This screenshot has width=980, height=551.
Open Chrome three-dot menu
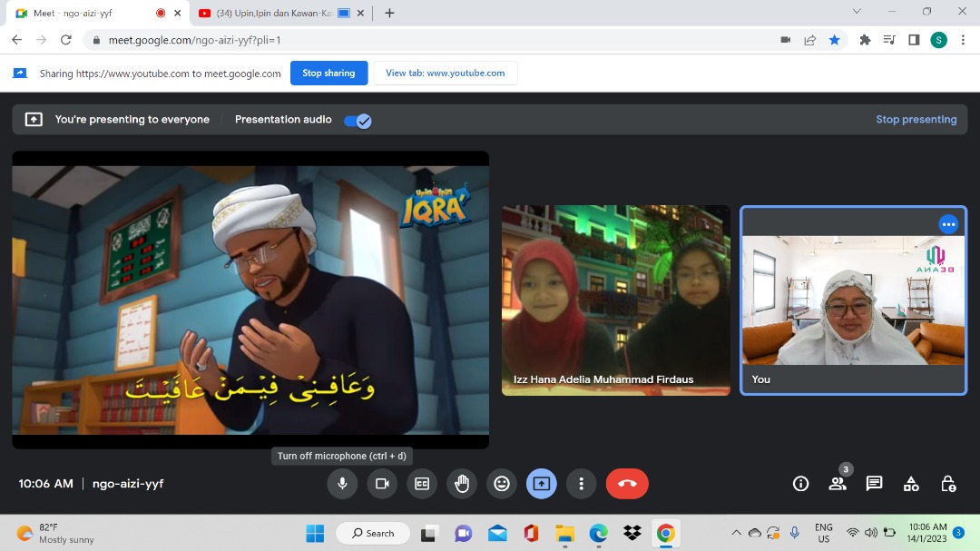pyautogui.click(x=963, y=40)
